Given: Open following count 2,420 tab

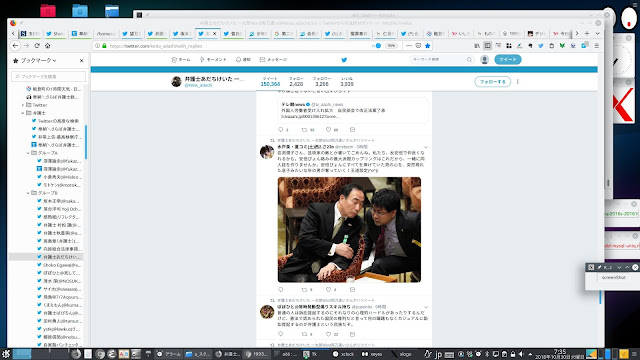Looking at the screenshot, I should (296, 82).
